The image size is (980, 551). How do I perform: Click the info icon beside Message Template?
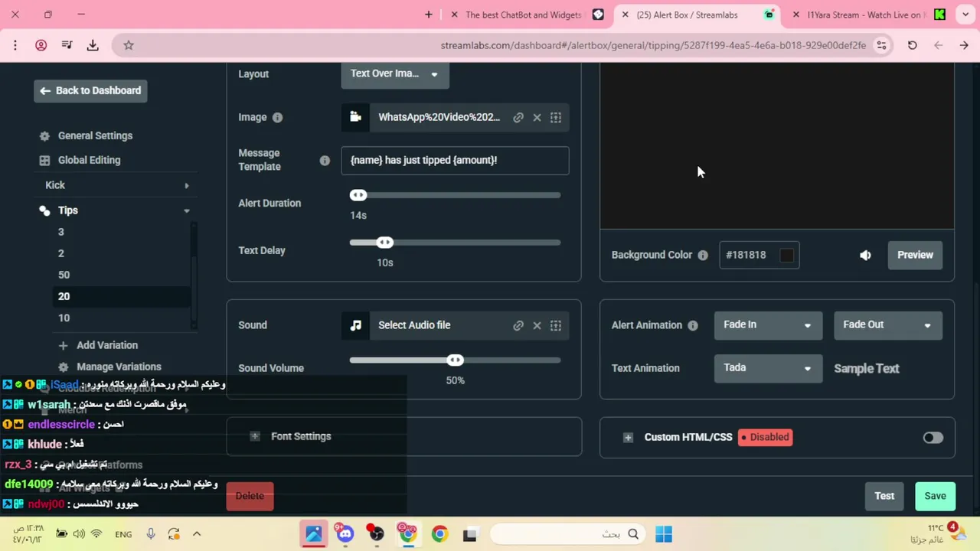(325, 161)
